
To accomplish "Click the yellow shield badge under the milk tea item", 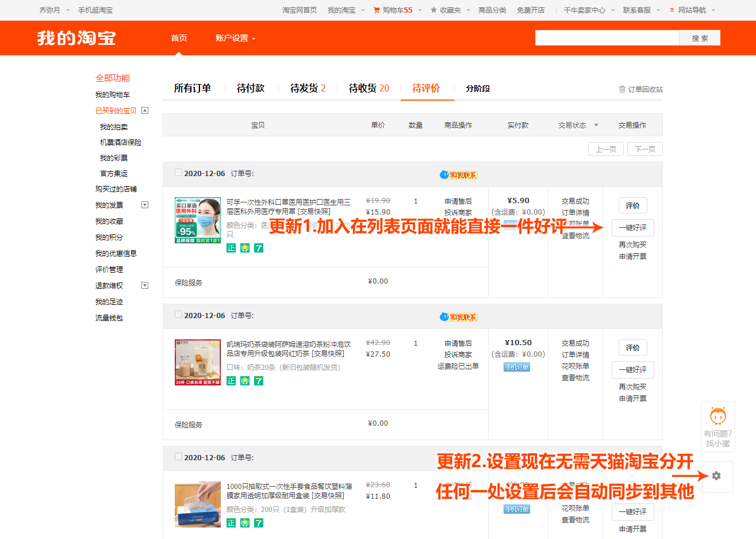I will pos(245,381).
